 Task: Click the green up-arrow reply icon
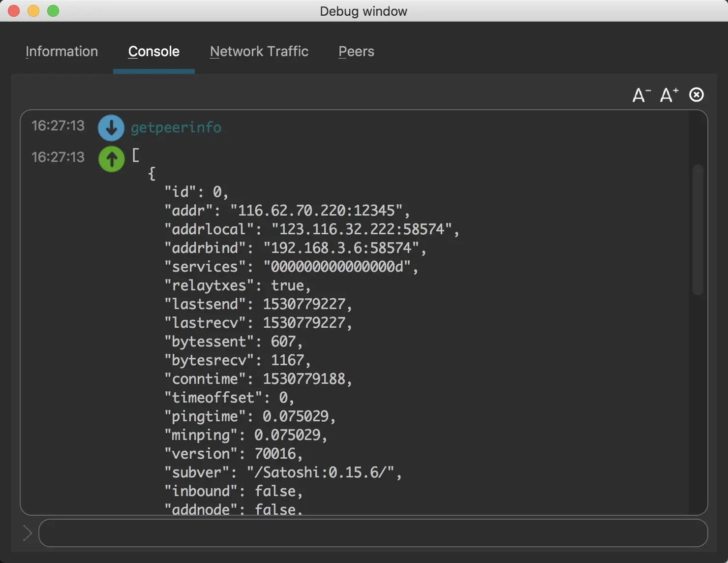[x=112, y=159]
